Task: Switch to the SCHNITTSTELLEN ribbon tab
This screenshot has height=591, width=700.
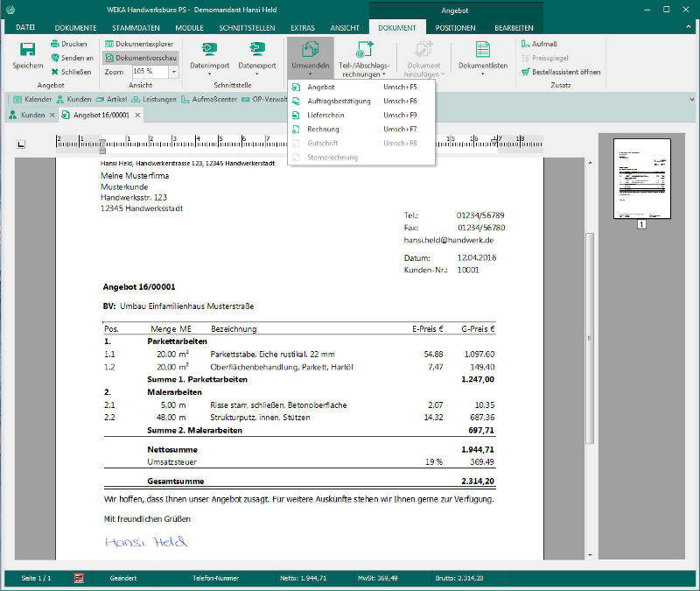Action: click(247, 28)
